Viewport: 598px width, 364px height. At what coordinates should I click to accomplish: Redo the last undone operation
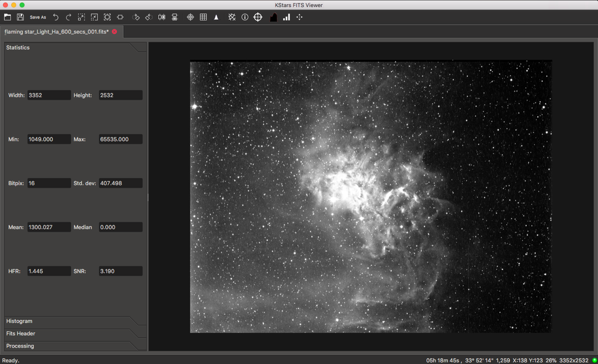pos(69,17)
